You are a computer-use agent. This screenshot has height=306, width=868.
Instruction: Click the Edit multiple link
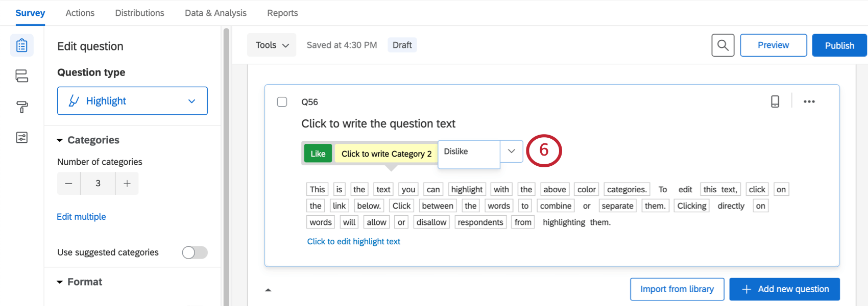pos(81,217)
